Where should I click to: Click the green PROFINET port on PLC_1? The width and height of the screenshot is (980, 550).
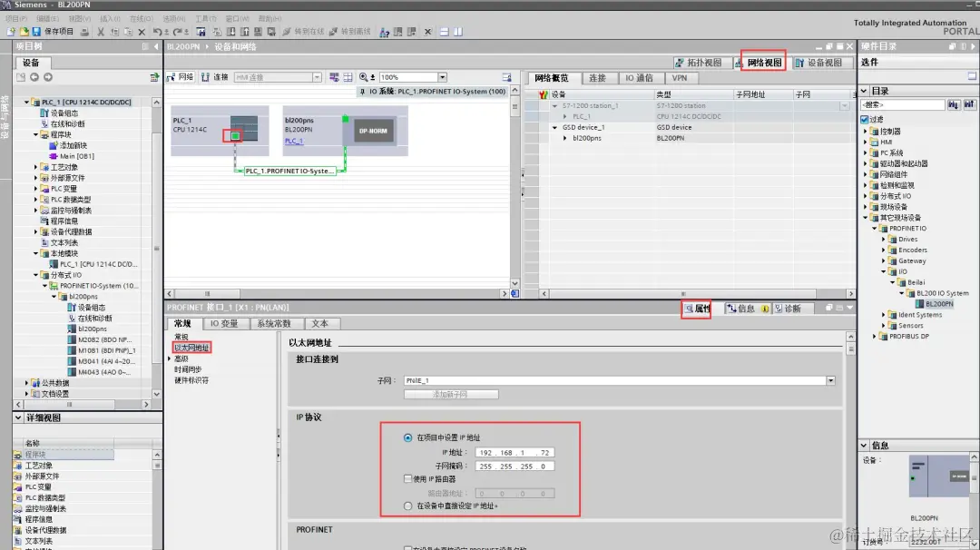click(x=235, y=135)
